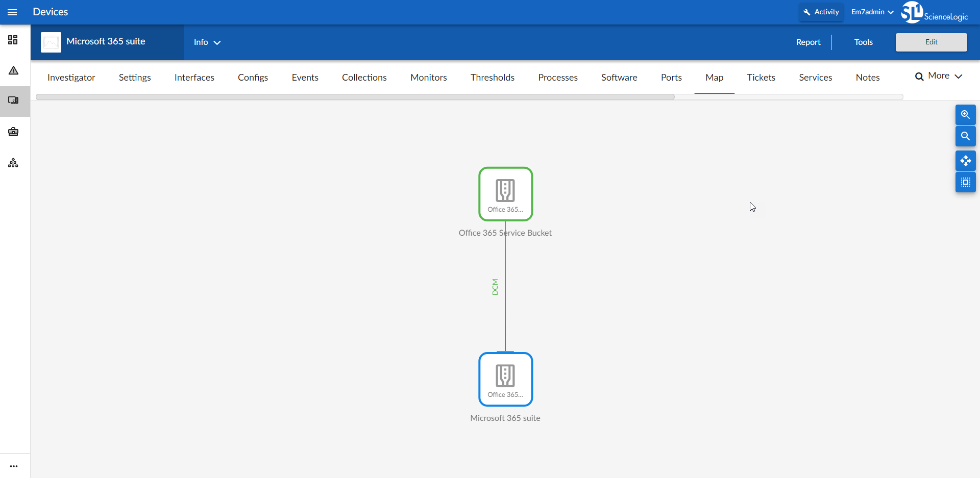Go to the Services tab
The image size is (980, 478).
coord(816,78)
